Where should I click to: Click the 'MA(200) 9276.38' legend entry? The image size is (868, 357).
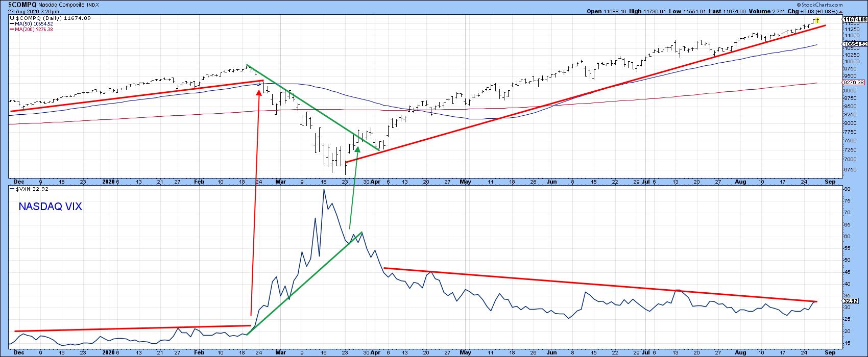tap(34, 29)
